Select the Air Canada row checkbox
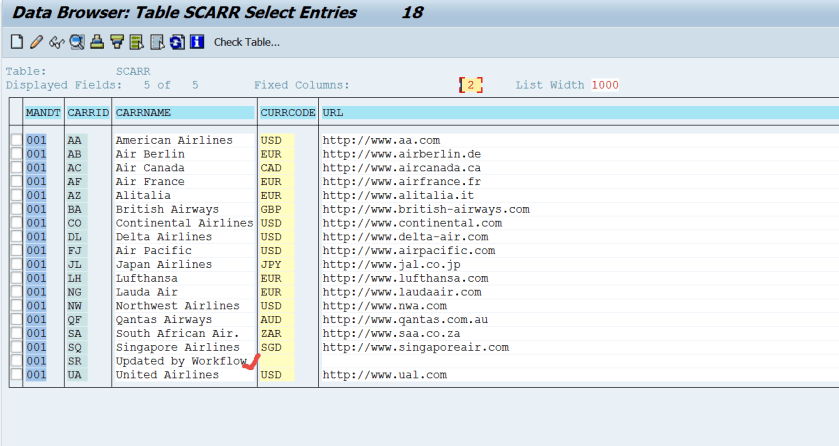This screenshot has width=839, height=446. (x=17, y=168)
